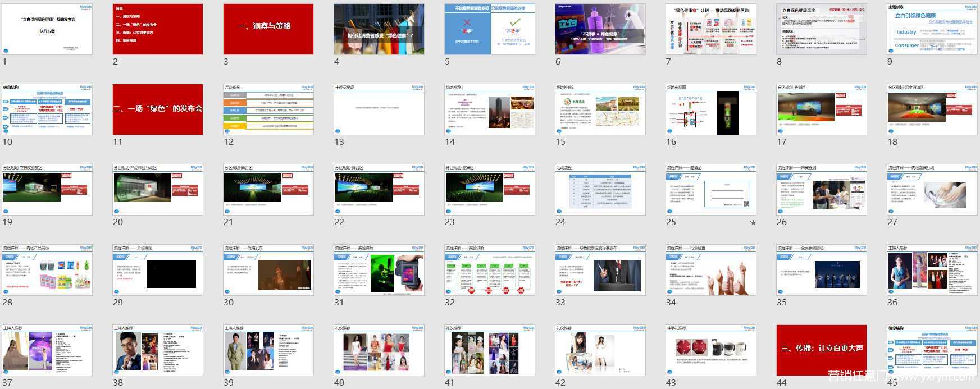Select slide 13 '主视觉呈现' thumbnail
Screen dimensions: 980x389
tap(379, 109)
